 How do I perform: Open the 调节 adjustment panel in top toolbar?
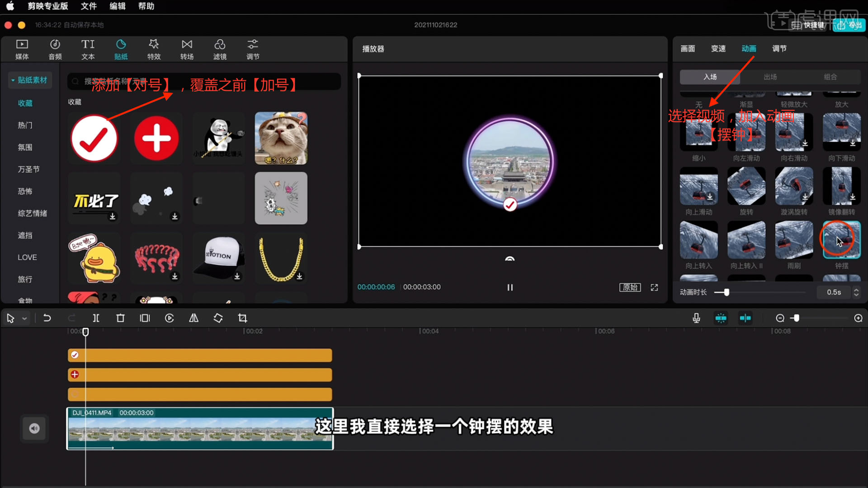click(253, 49)
